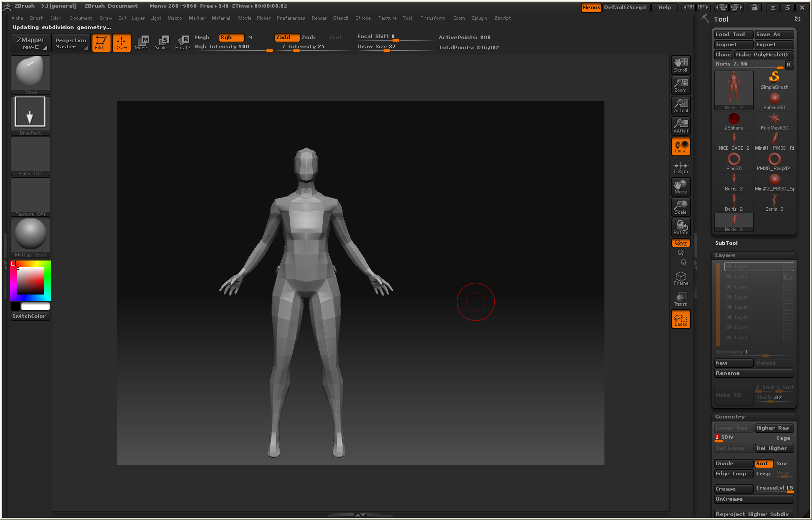
Task: Toggle L.Sym local symmetry
Action: pyautogui.click(x=681, y=168)
